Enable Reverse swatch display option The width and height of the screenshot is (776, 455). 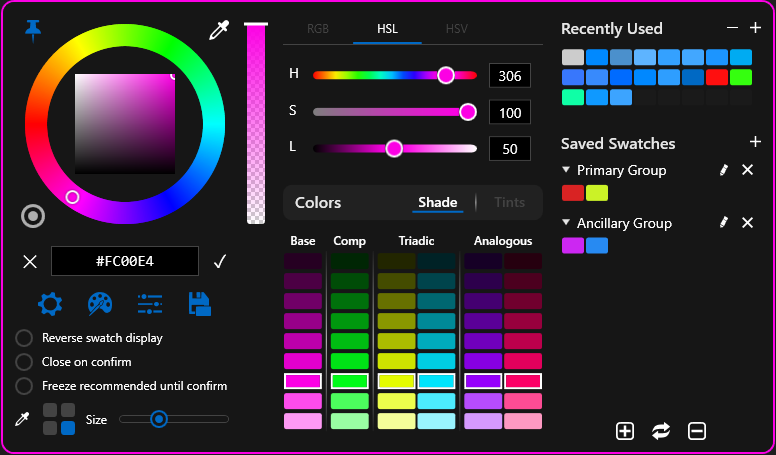24,338
